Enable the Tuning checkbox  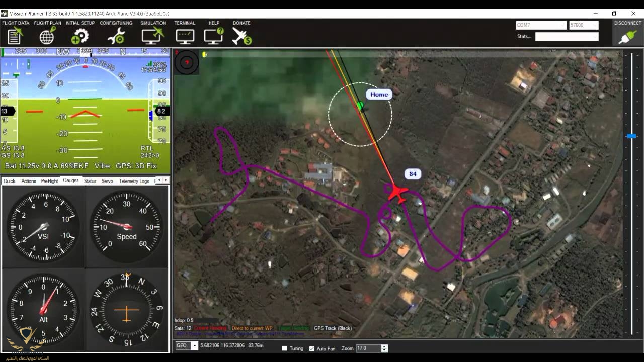[285, 348]
